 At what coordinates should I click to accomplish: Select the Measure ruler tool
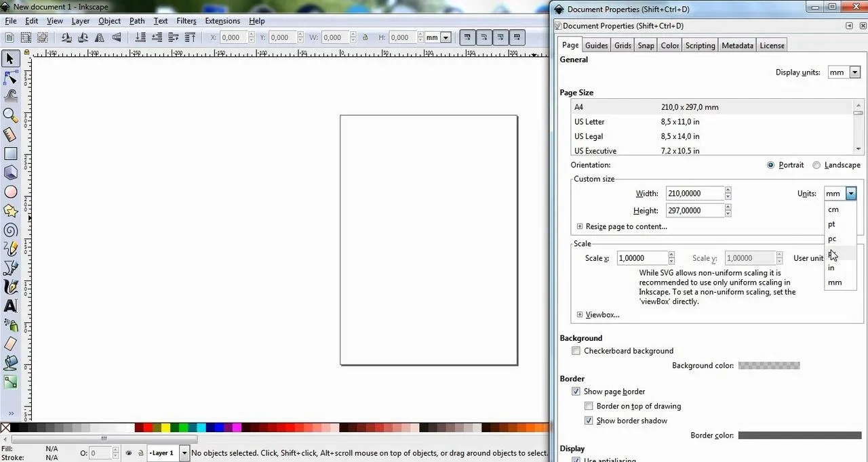(x=10, y=135)
